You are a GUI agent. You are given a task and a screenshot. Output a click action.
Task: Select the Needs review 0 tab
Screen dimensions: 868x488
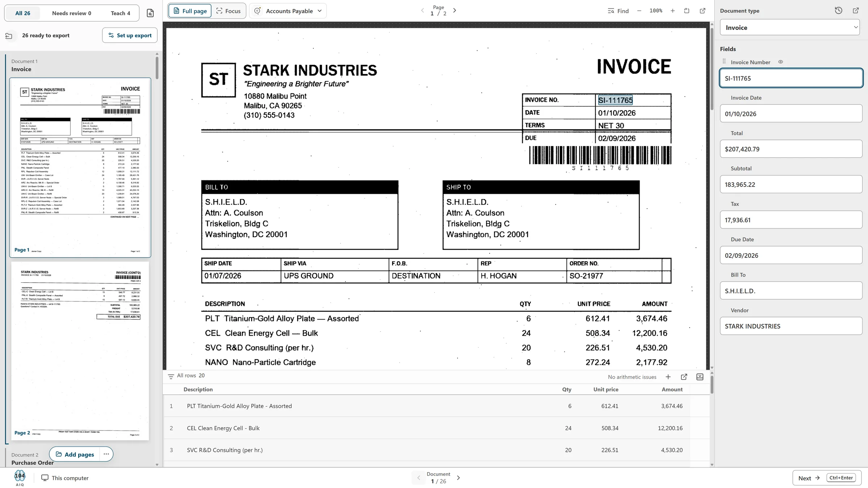(x=72, y=13)
